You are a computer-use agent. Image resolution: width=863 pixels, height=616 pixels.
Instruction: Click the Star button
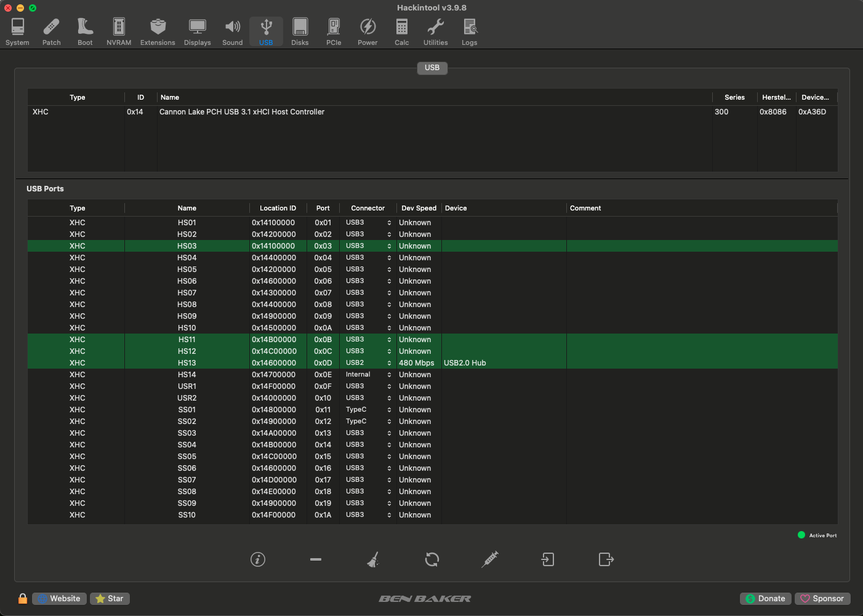click(x=110, y=599)
